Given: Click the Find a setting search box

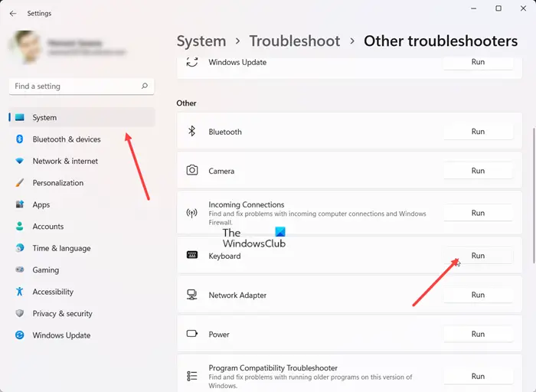Looking at the screenshot, I should (81, 86).
